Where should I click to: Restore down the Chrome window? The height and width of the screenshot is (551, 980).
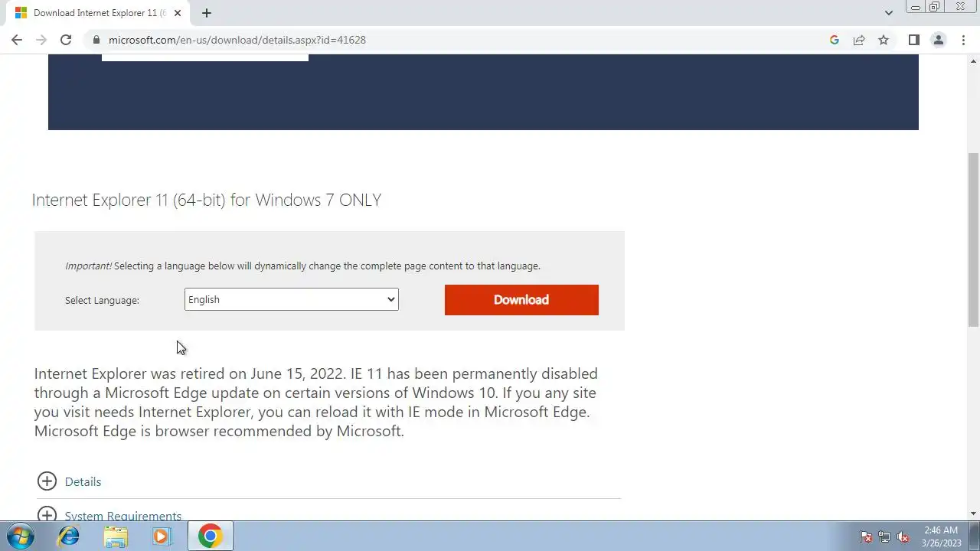click(x=935, y=7)
